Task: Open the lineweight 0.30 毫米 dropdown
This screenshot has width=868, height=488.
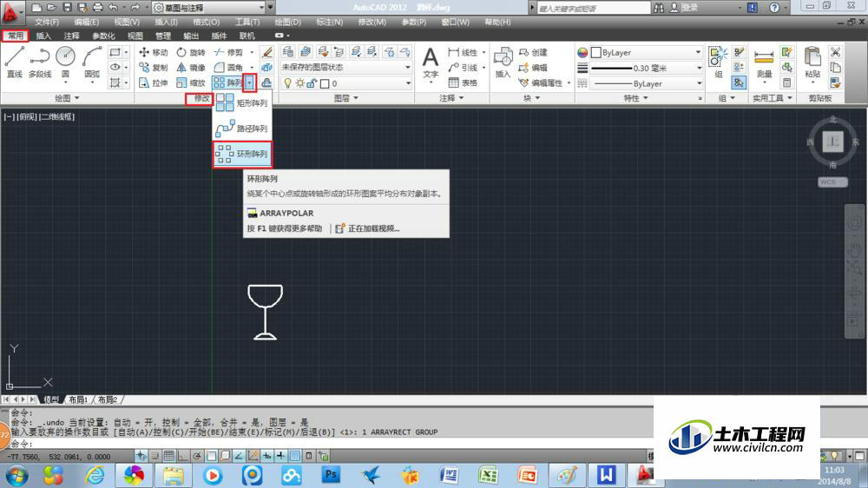Action: coord(647,68)
